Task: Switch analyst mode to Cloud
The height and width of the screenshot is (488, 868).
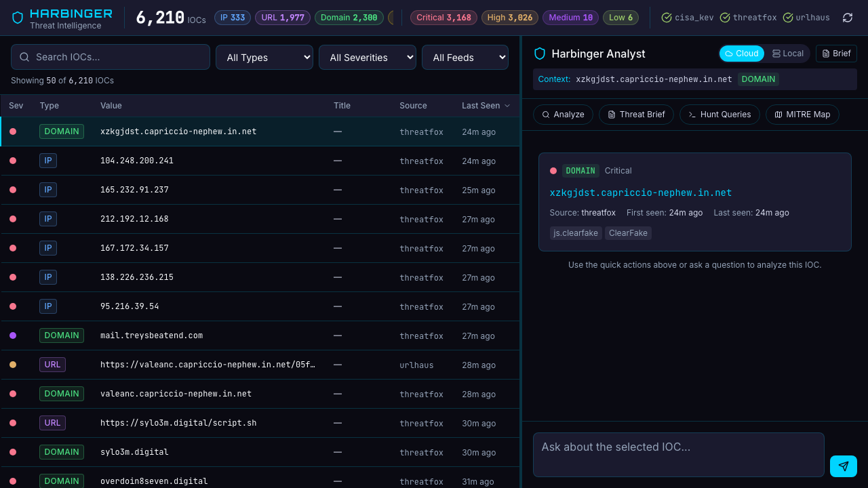Action: 741,54
